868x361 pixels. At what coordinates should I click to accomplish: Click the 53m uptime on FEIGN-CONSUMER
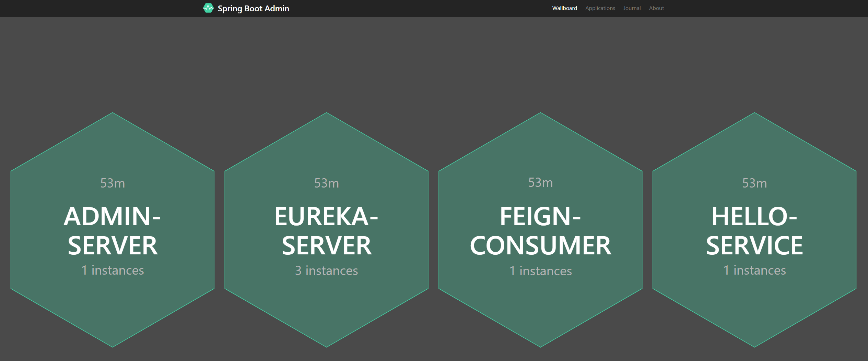pyautogui.click(x=540, y=182)
